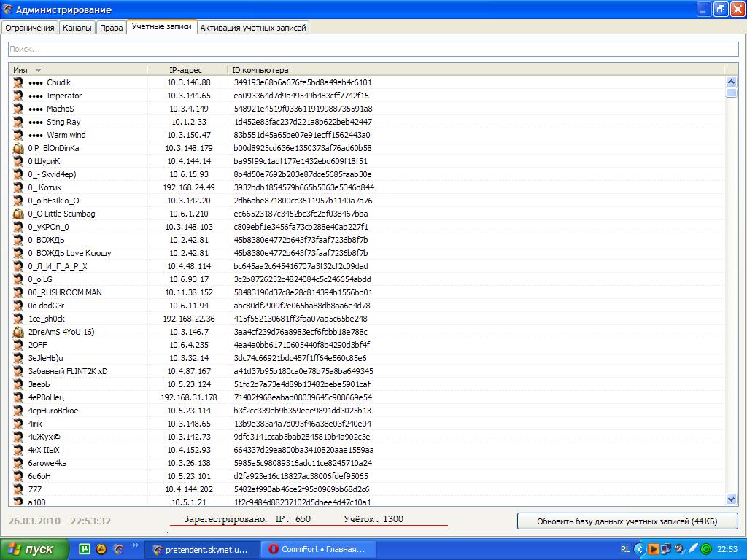Click the avatar icon for user 777

click(x=18, y=489)
